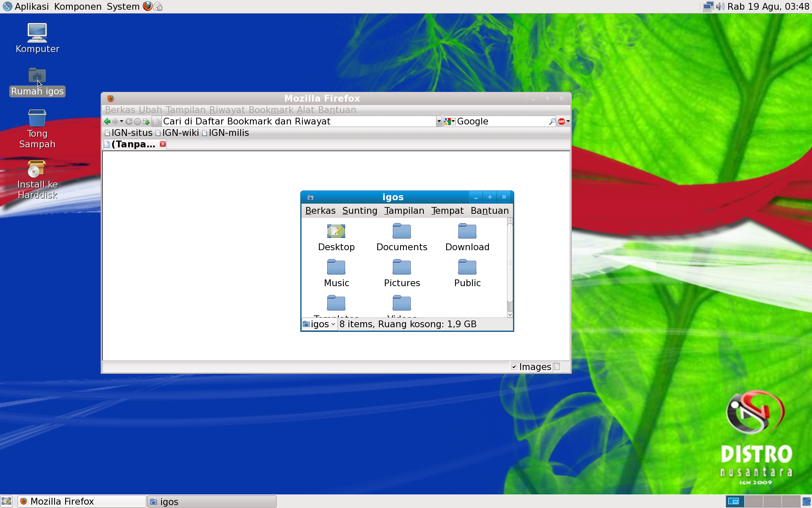812x508 pixels.
Task: Click the Firefox address bar field
Action: pos(299,121)
